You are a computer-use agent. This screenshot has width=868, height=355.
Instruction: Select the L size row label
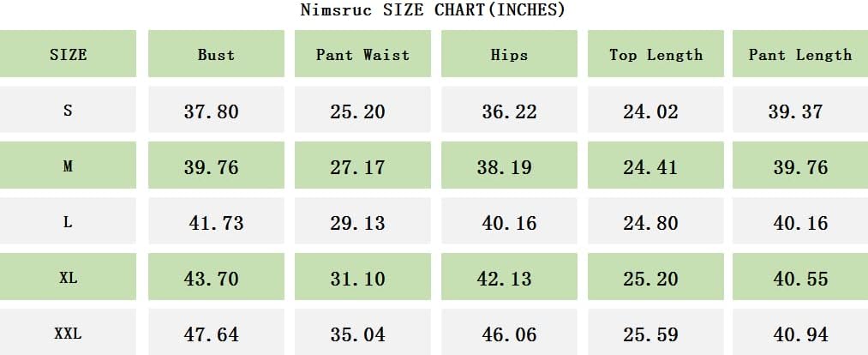click(68, 223)
